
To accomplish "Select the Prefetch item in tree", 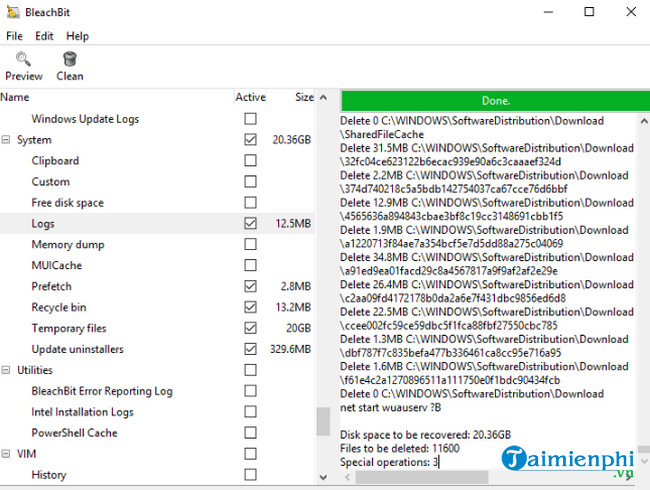I will pyautogui.click(x=51, y=286).
